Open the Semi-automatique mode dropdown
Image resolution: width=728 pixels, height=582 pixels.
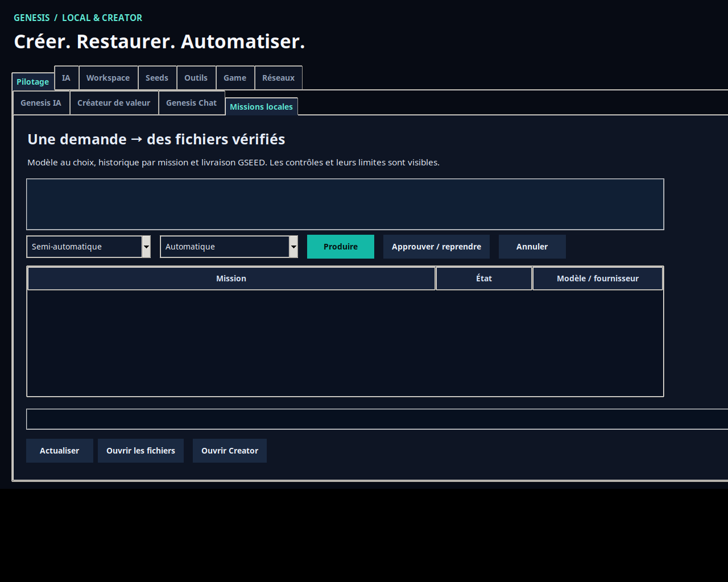click(89, 247)
